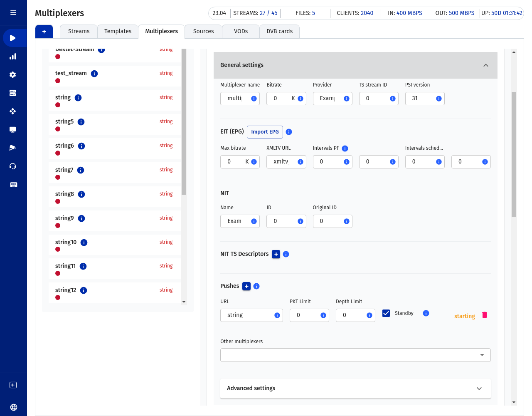
Task: Switch to the Streams tab
Action: point(79,31)
